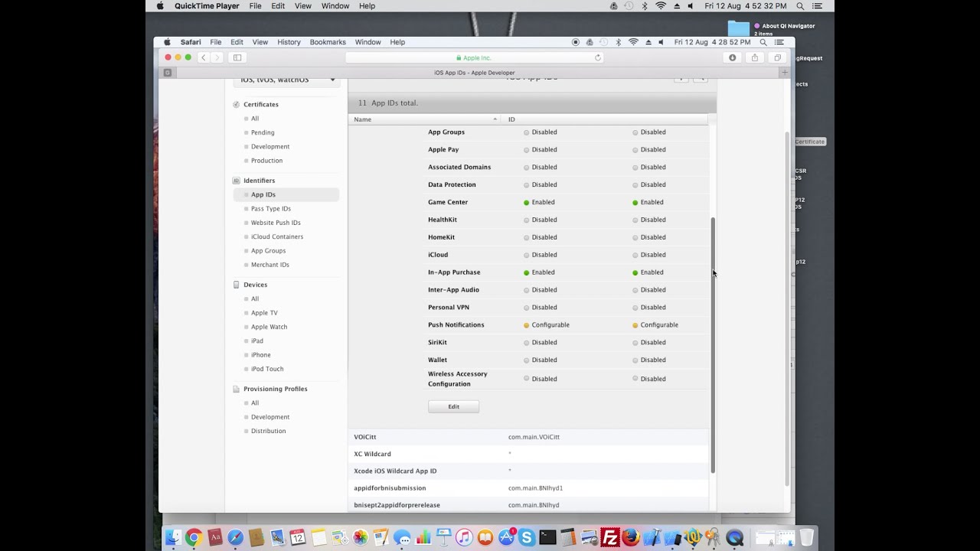This screenshot has height=551, width=980.
Task: Go back with Safari's back arrow
Action: [x=203, y=57]
